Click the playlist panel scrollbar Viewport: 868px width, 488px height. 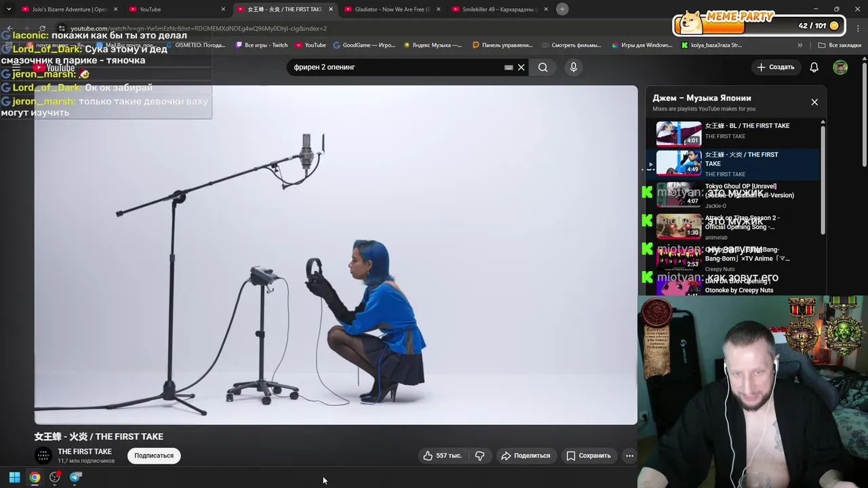[823, 180]
